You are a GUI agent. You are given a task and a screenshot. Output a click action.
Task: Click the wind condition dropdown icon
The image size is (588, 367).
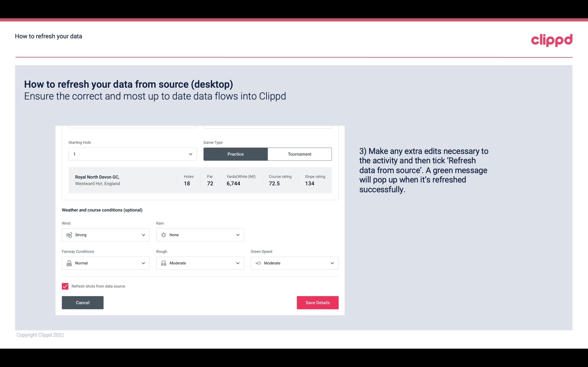(143, 235)
